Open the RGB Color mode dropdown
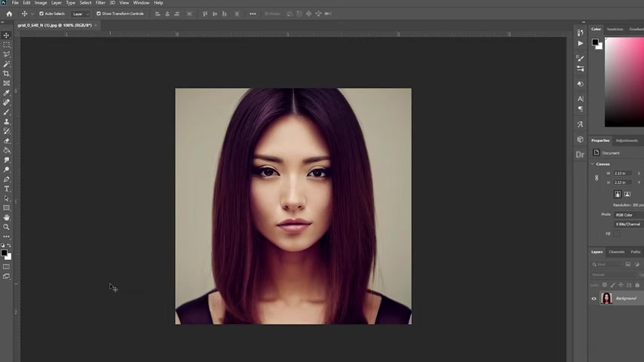The image size is (644, 362). pos(628,215)
